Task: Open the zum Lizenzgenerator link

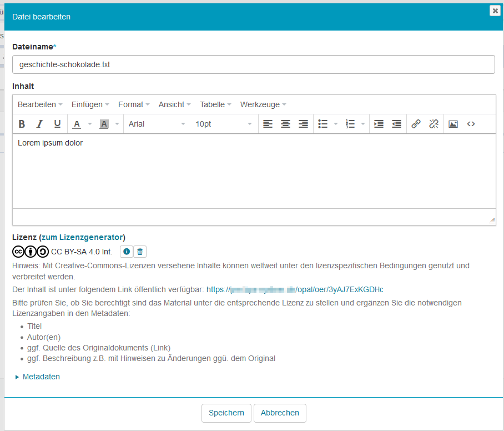Action: (x=82, y=237)
